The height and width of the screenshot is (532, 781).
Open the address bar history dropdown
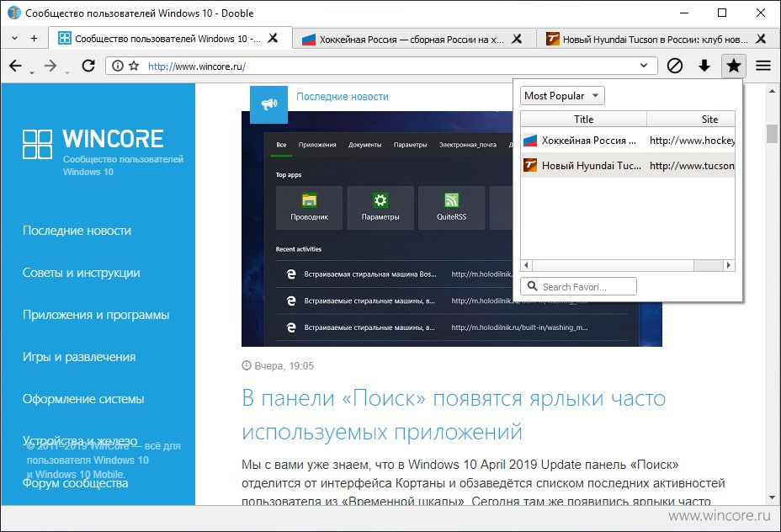pos(644,66)
